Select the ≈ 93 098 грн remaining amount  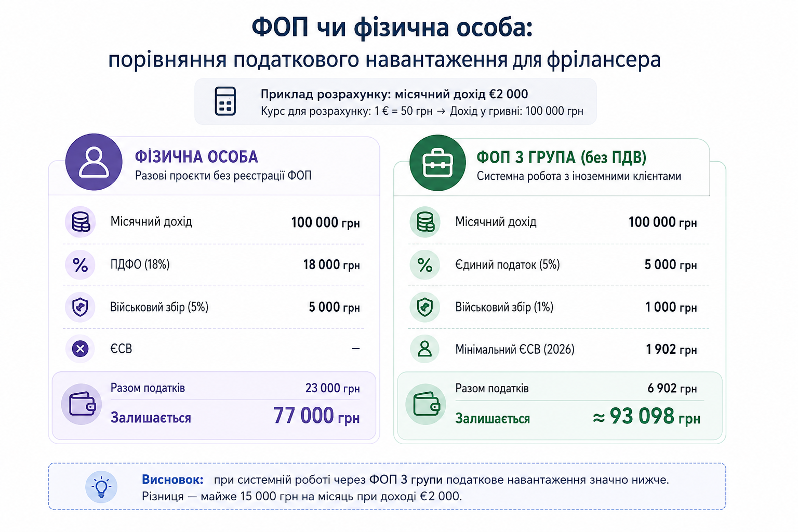tap(646, 417)
